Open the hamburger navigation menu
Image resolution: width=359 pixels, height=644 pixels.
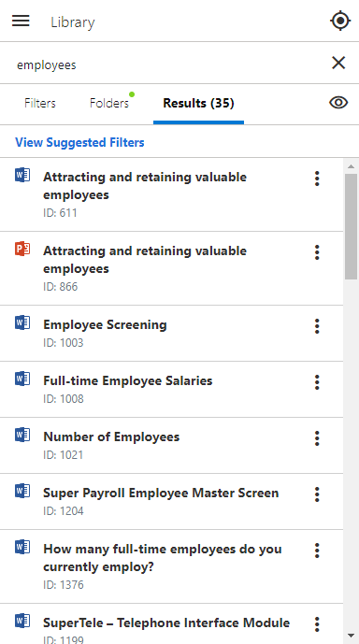tap(21, 21)
